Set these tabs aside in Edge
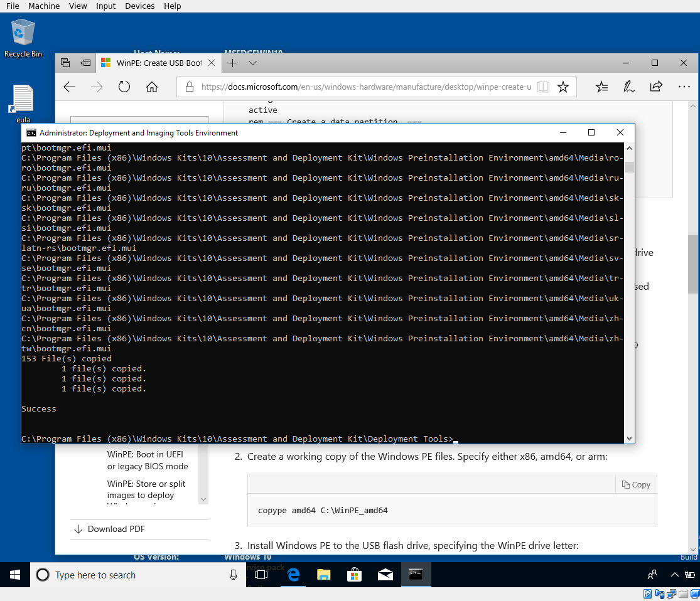 point(85,63)
